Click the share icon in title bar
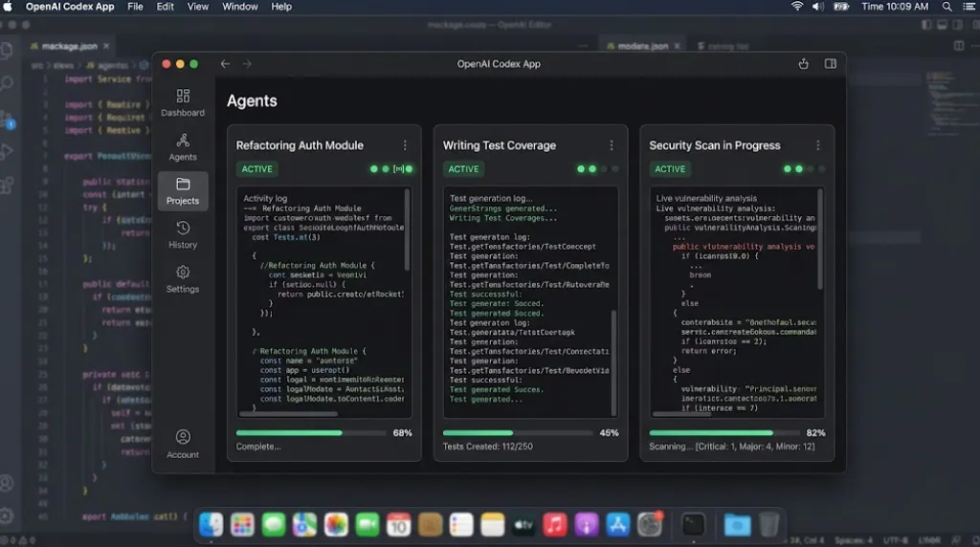Image resolution: width=980 pixels, height=547 pixels. coord(803,64)
